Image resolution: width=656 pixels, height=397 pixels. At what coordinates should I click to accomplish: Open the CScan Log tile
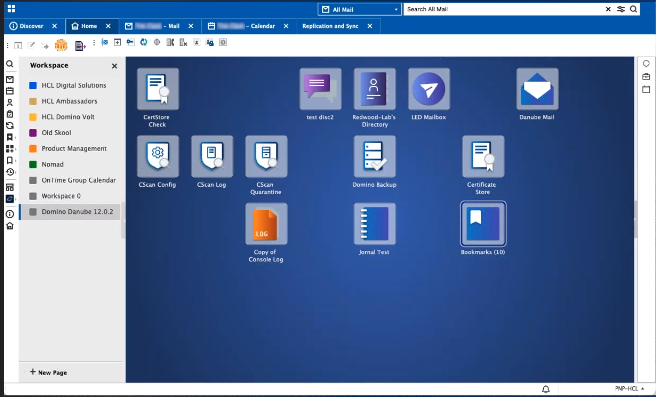click(212, 156)
